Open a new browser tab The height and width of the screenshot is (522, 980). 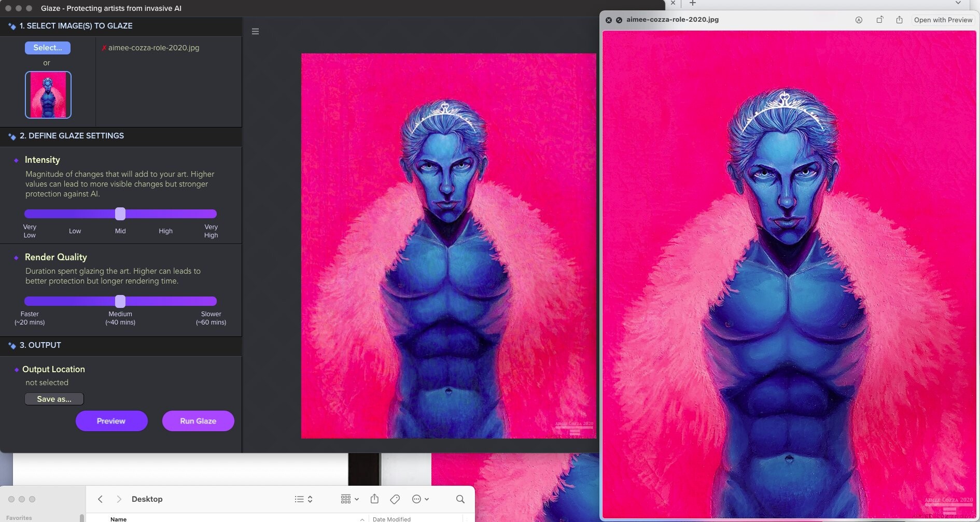693,4
